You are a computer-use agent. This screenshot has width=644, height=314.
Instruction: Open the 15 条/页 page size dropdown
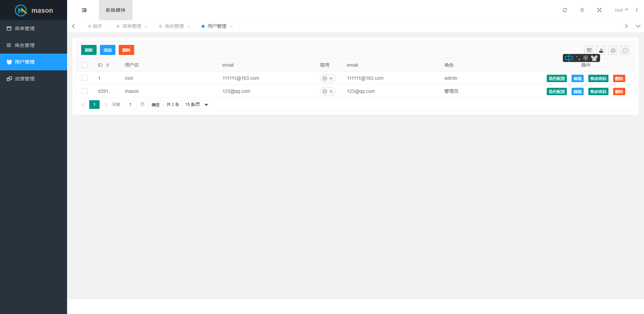click(x=196, y=104)
